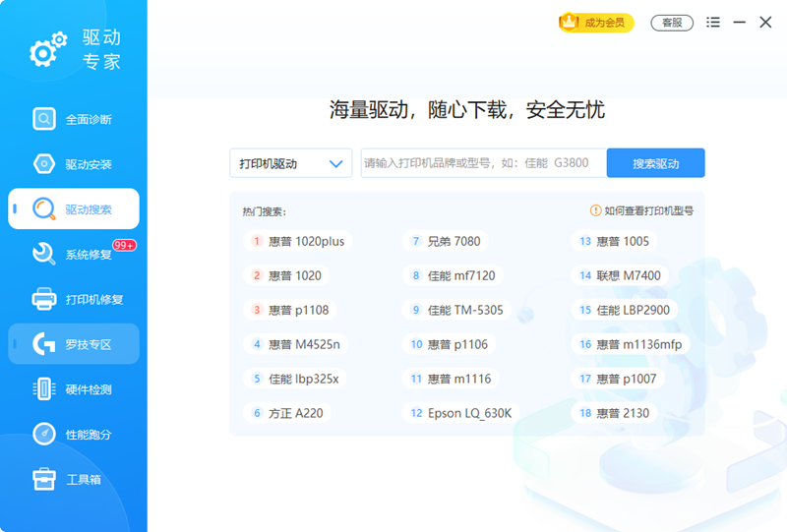Search hot item 佳能 LBP2900
787x532 pixels.
(x=625, y=310)
